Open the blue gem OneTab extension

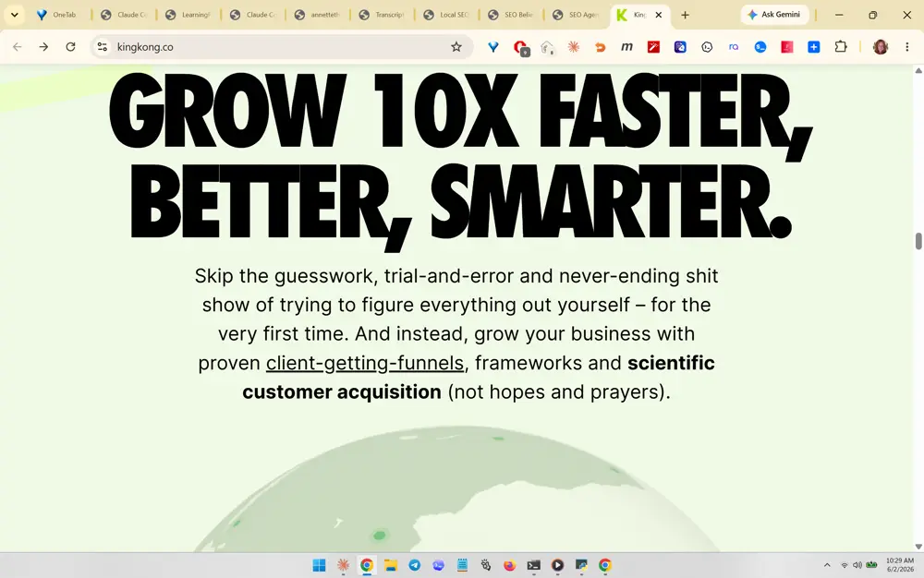tap(493, 47)
